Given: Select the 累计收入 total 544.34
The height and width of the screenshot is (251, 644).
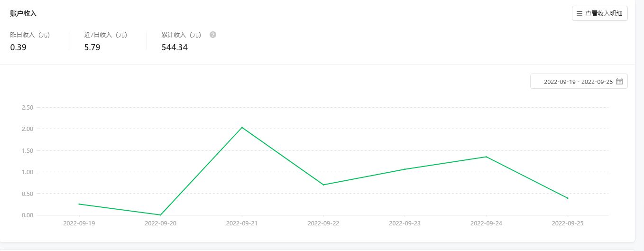Looking at the screenshot, I should pyautogui.click(x=175, y=47).
